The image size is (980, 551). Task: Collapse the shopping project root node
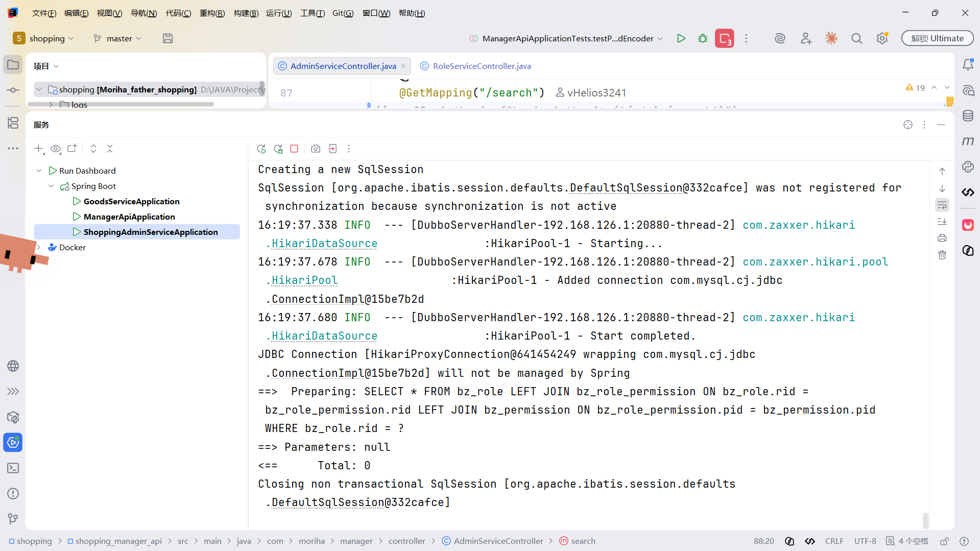coord(39,89)
